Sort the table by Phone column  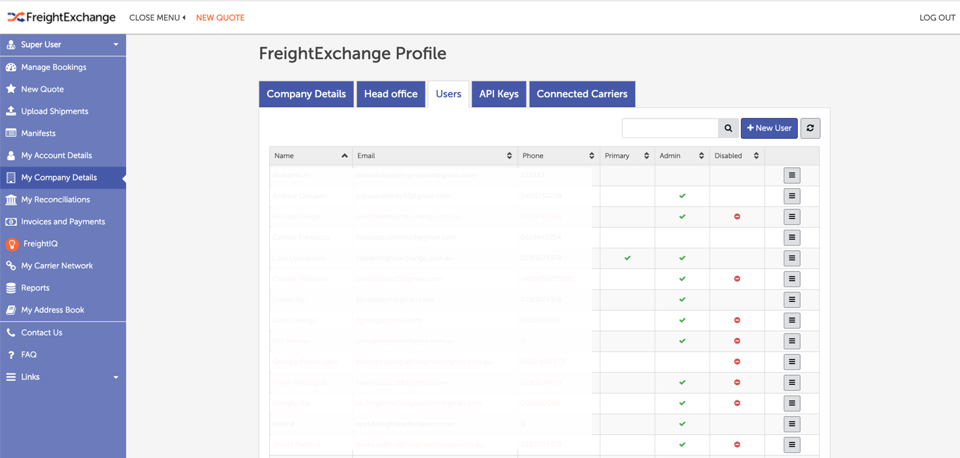pyautogui.click(x=558, y=156)
